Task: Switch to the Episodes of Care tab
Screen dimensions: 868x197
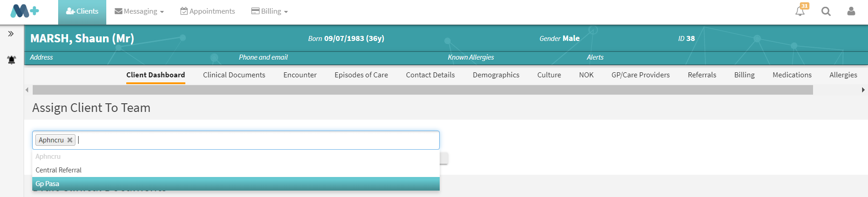Action: click(x=361, y=75)
